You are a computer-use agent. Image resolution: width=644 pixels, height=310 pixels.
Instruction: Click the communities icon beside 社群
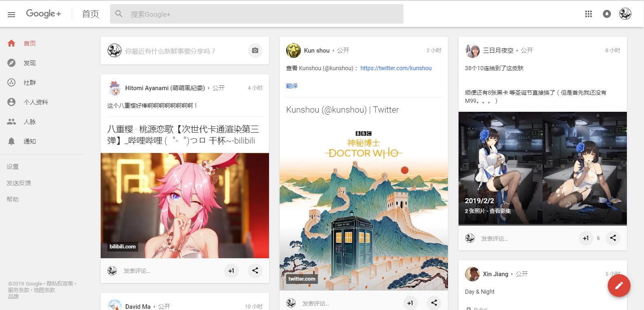[x=11, y=82]
